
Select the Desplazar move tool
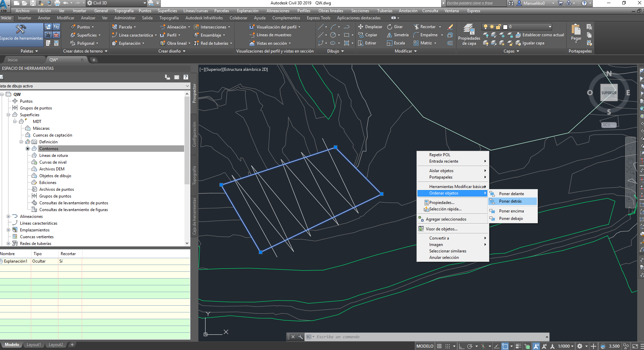click(370, 27)
